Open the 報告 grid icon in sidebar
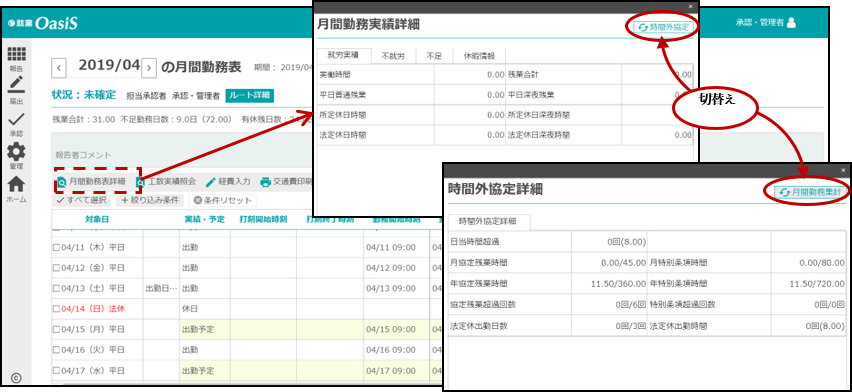 (x=16, y=55)
